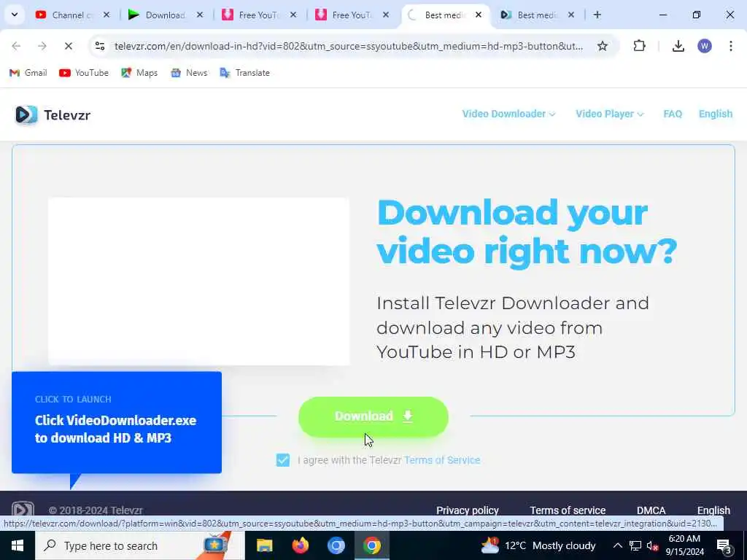This screenshot has width=747, height=560.
Task: Open blue Chromium icon in taskbar
Action: click(336, 545)
